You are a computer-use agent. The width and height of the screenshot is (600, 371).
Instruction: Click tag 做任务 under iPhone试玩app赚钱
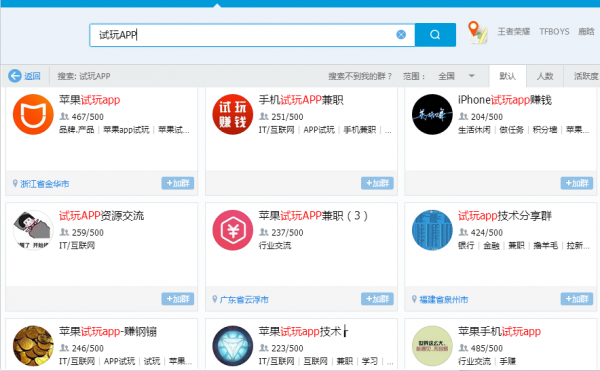(512, 130)
